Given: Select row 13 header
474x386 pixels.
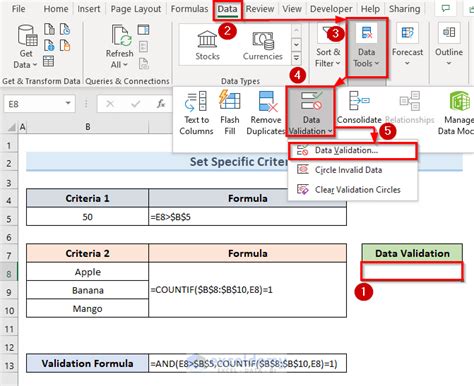Looking at the screenshot, I should click(9, 365).
